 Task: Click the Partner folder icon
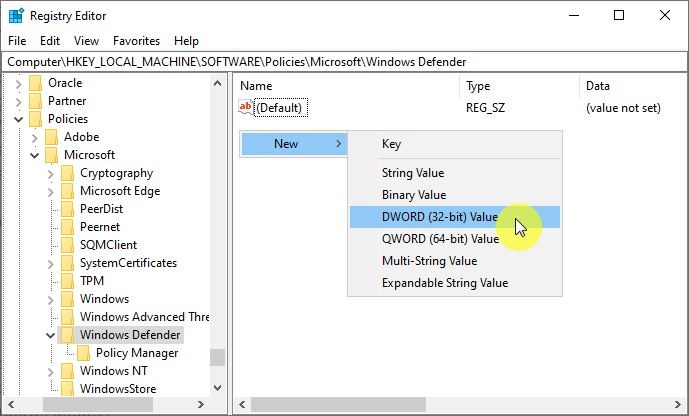point(36,101)
